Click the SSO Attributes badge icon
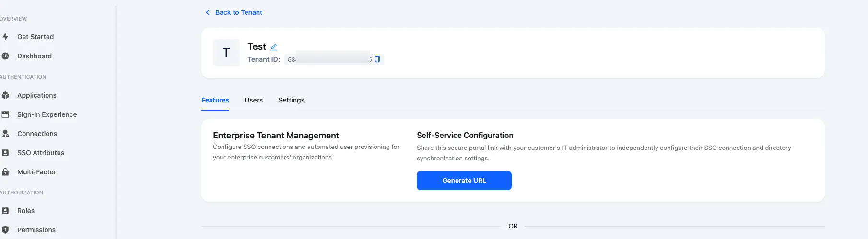 click(x=5, y=153)
